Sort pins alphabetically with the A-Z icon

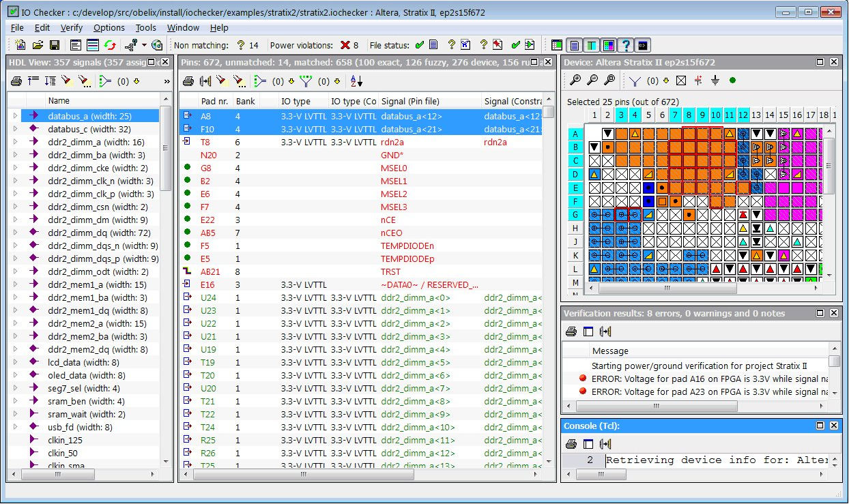pyautogui.click(x=356, y=81)
